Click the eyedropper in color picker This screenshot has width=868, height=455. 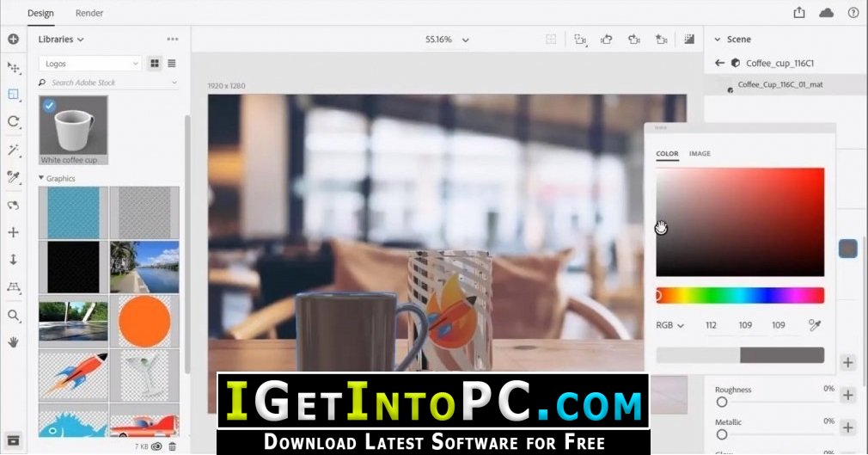[815, 325]
